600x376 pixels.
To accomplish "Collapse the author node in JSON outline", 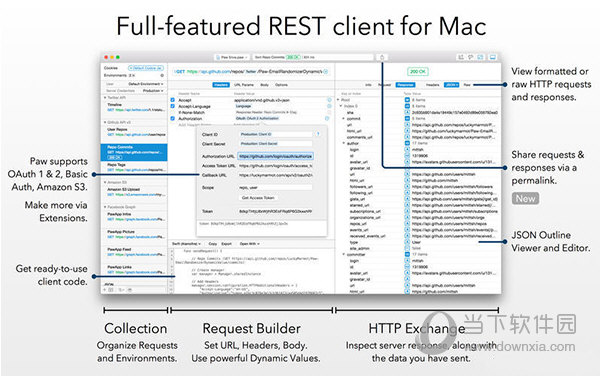I will pyautogui.click(x=344, y=143).
